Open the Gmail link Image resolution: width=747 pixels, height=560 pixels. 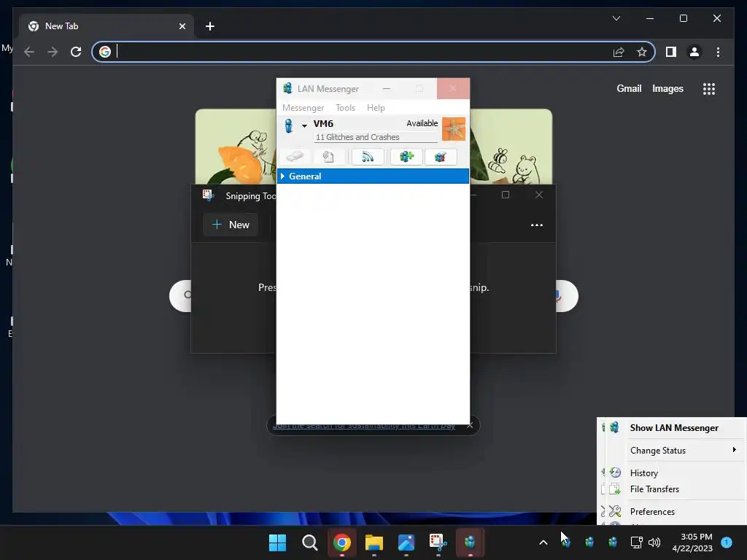pos(629,88)
